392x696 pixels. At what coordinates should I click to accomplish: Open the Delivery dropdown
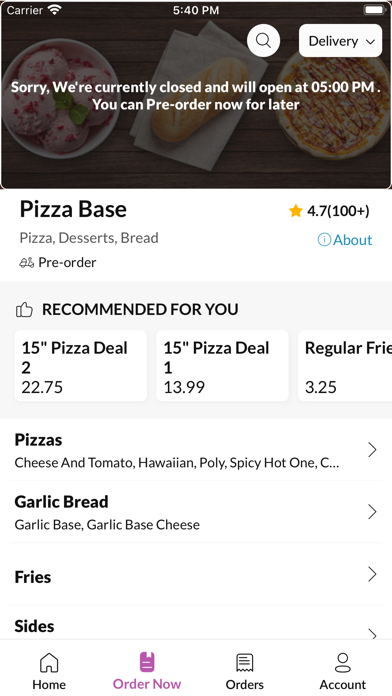coord(341,41)
